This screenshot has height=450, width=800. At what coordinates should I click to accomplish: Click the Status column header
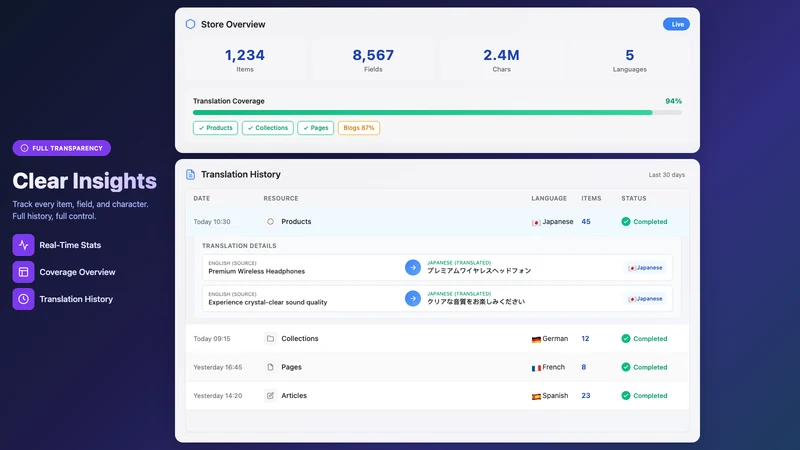(x=634, y=198)
